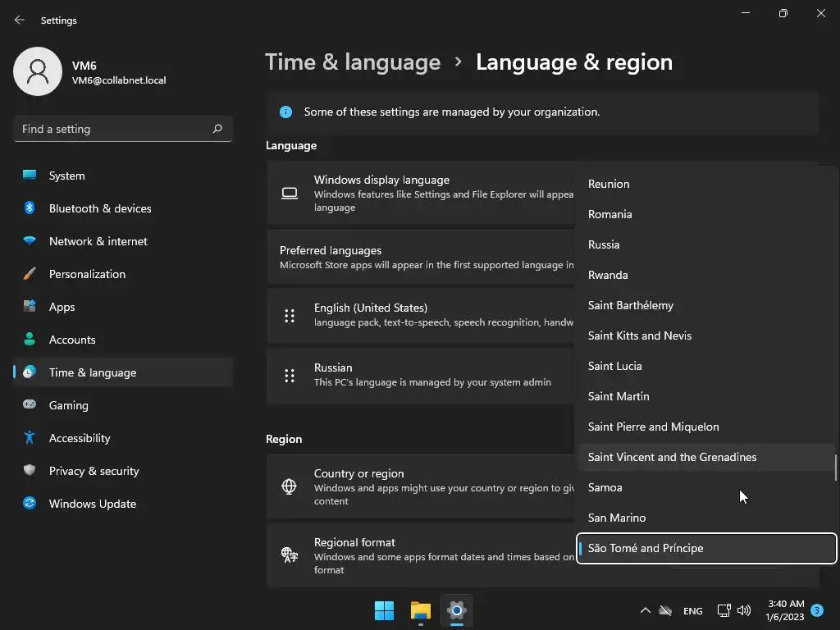
Task: Choose Saint Vincent and the Grenadines option
Action: [706, 457]
